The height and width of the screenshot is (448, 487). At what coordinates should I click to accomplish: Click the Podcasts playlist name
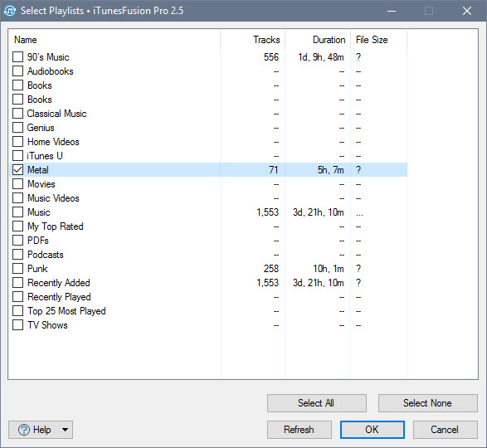46,255
